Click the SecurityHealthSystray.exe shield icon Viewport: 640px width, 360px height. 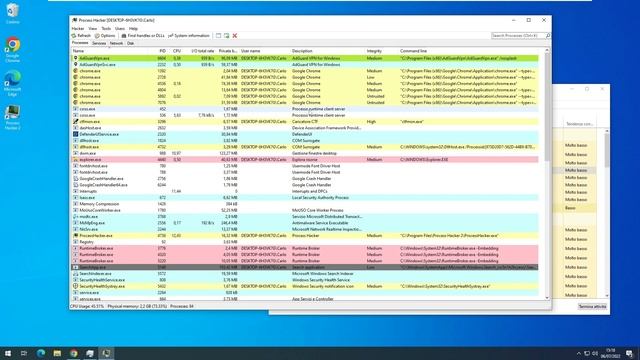76,286
